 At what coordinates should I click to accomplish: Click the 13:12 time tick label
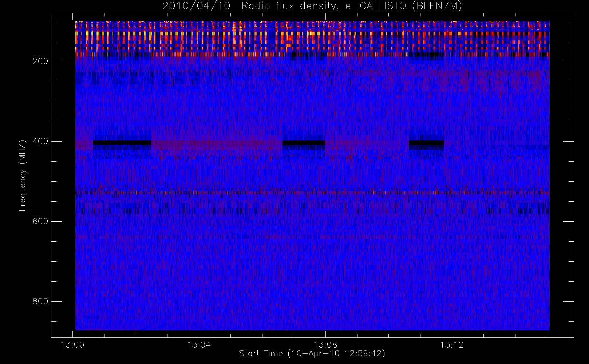pyautogui.click(x=452, y=345)
